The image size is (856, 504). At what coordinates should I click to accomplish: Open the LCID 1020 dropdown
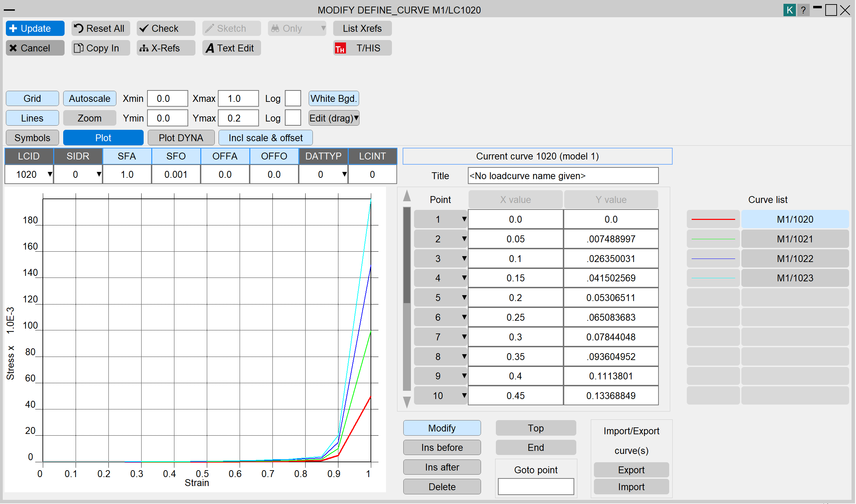(x=50, y=174)
